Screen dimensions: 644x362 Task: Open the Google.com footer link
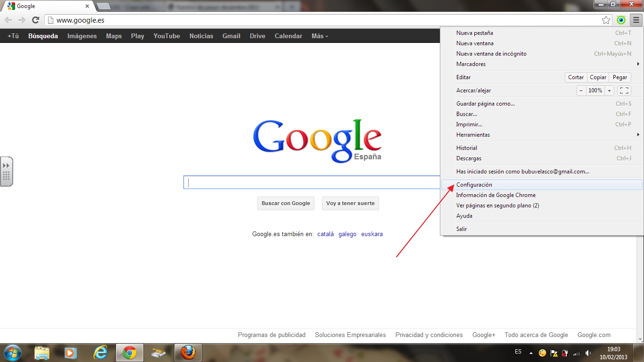point(594,335)
